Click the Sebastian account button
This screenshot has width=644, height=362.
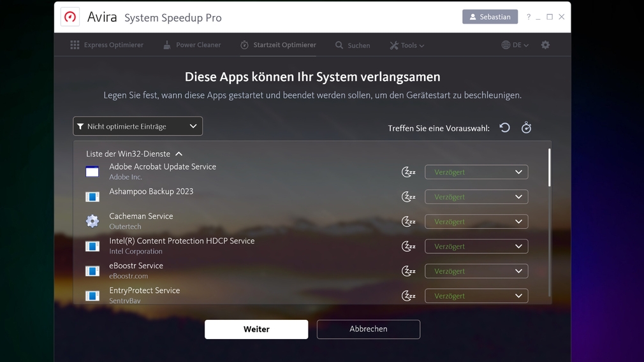(x=490, y=17)
